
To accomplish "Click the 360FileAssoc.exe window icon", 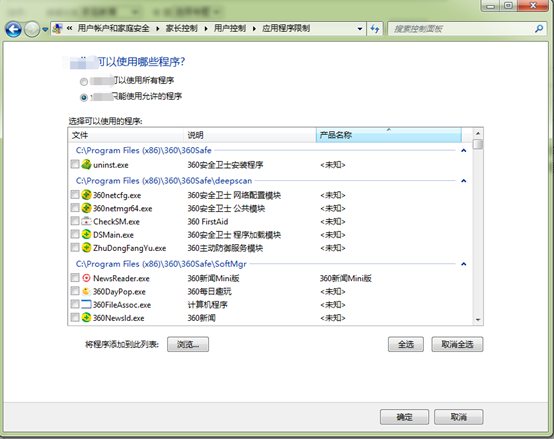I will pyautogui.click(x=86, y=304).
